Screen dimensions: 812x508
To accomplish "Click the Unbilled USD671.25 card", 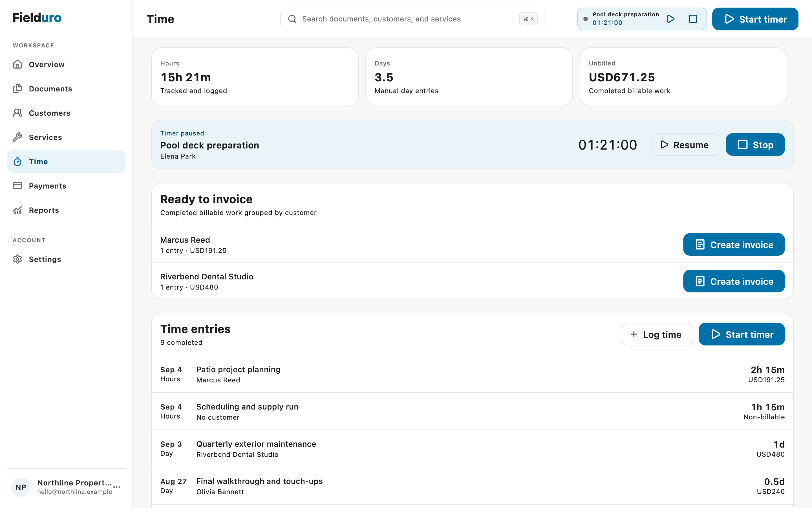I will tap(683, 76).
